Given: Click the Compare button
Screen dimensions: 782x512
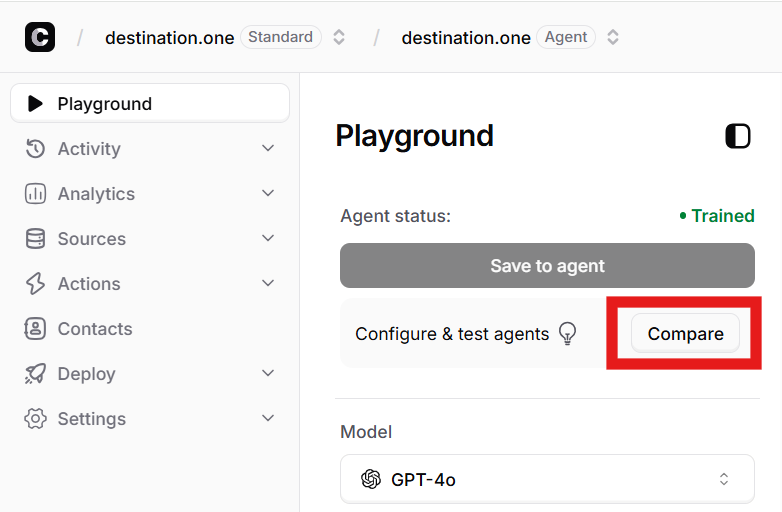Looking at the screenshot, I should (685, 333).
